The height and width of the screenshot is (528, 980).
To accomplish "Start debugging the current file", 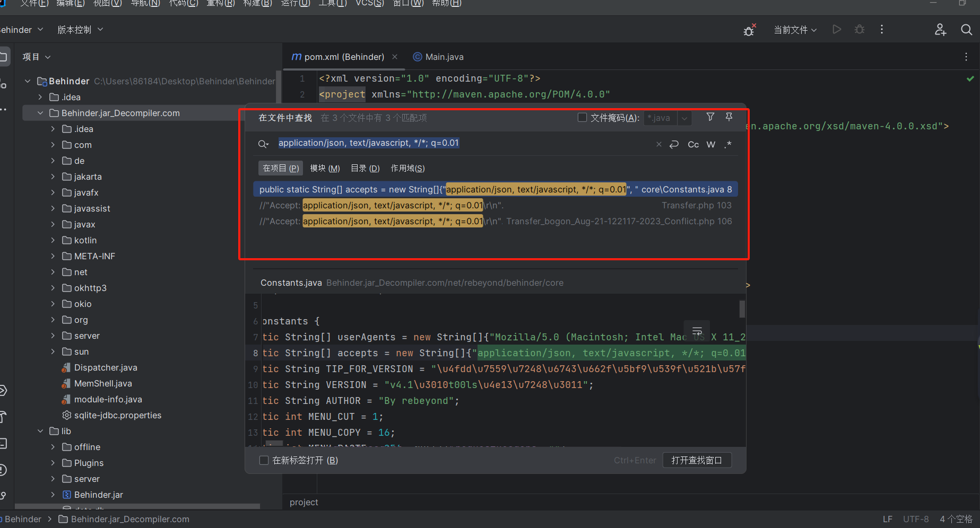I will point(860,30).
